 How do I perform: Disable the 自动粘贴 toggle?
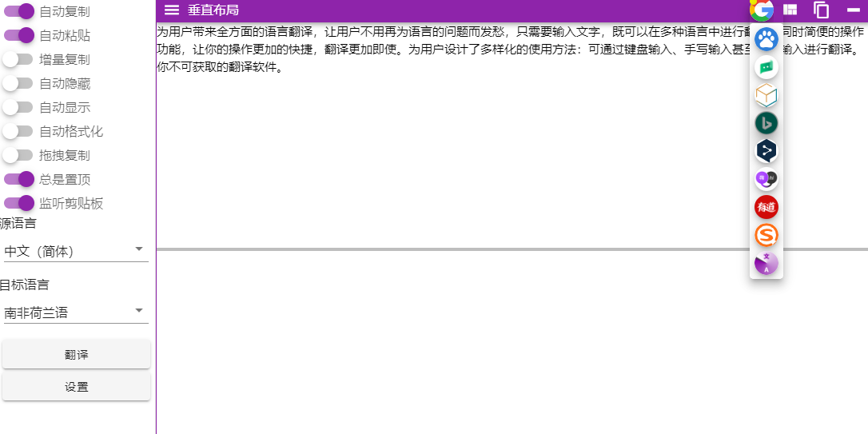pos(19,35)
